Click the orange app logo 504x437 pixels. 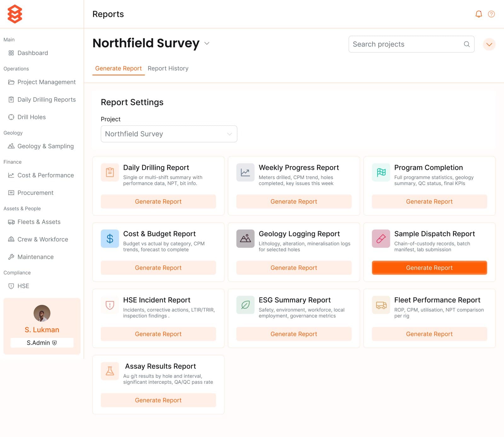[15, 14]
